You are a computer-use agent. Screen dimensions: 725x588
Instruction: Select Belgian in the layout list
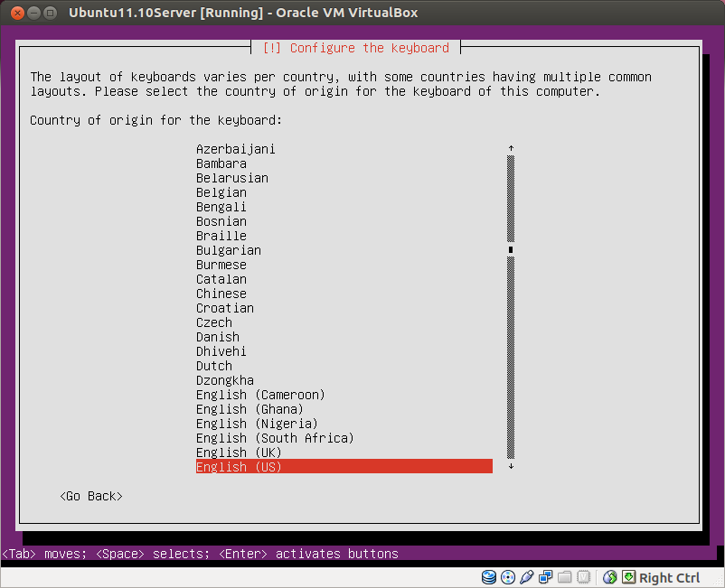[x=221, y=192]
